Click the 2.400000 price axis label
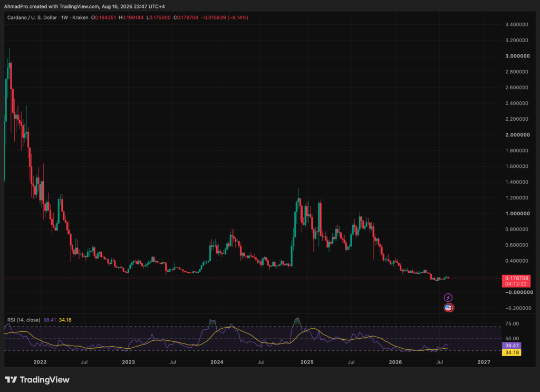Screen dimensions: 540x392 [x=517, y=103]
